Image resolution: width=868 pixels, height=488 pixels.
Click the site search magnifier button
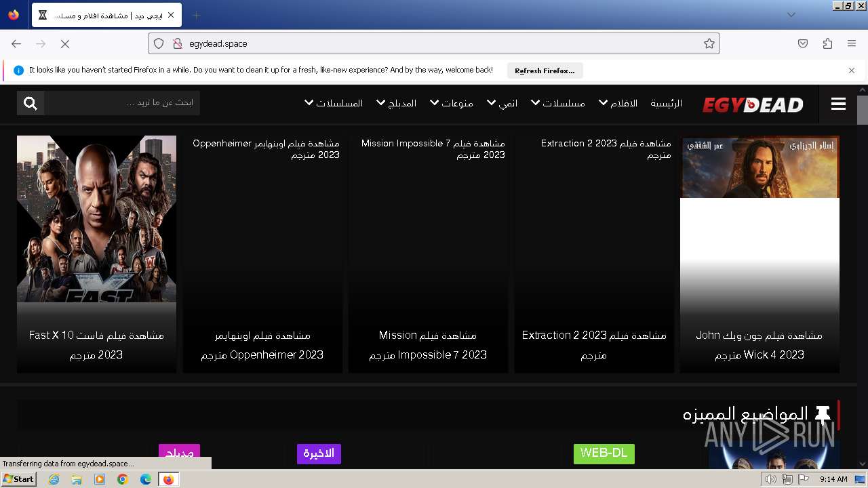(31, 103)
